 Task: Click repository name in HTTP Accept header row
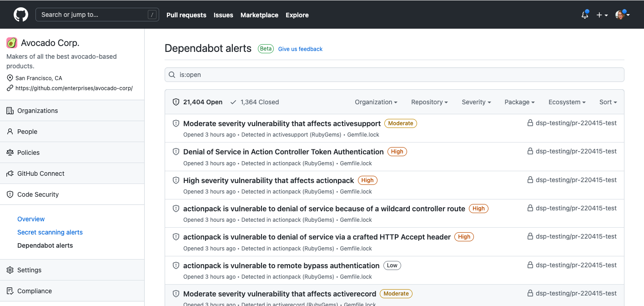click(576, 236)
